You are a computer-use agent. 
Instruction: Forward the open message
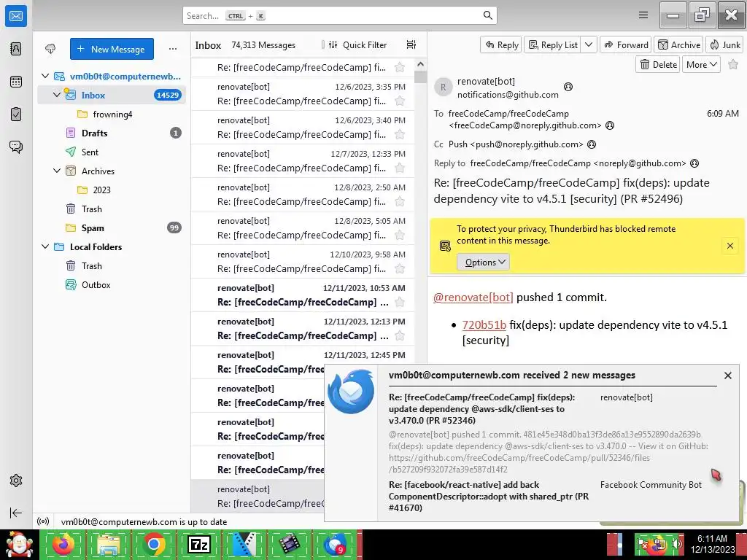coord(627,44)
